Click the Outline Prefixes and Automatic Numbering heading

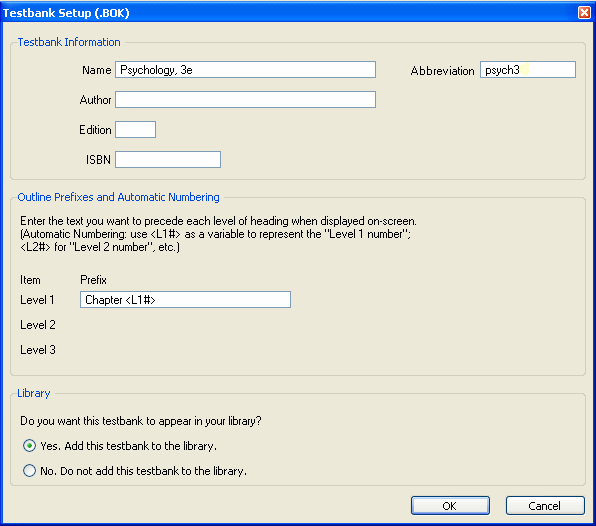(118, 197)
